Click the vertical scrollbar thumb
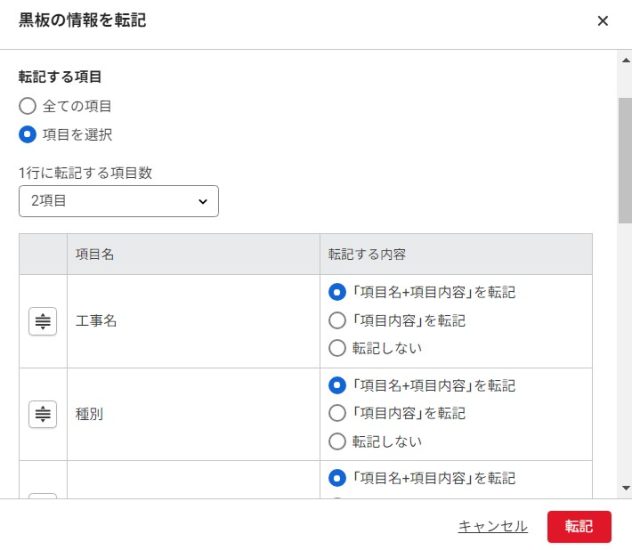632x550 pixels. point(626,160)
